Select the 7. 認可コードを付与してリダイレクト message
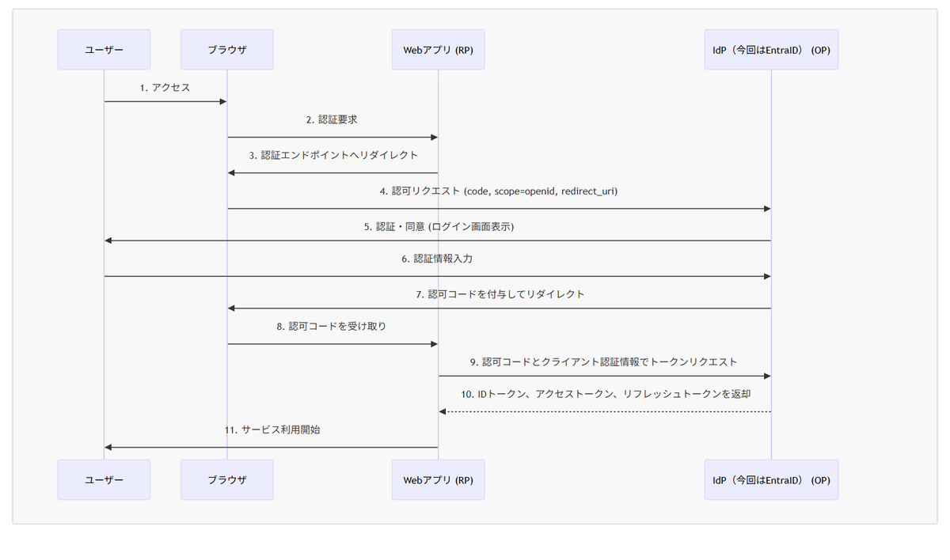 tap(499, 293)
